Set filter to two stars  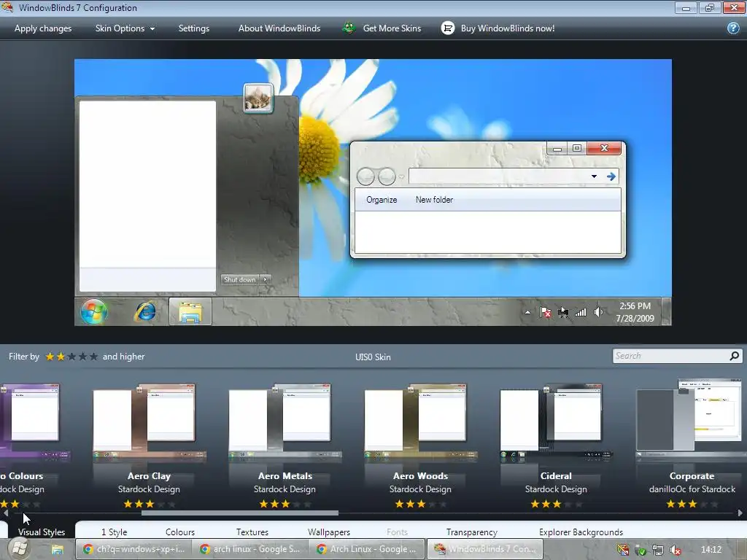click(x=61, y=357)
